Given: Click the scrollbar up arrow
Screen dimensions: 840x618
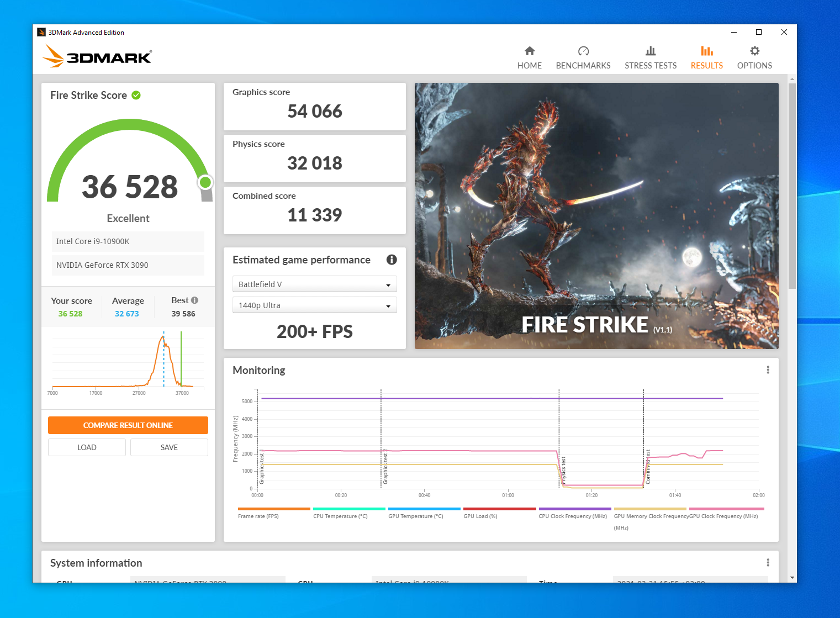Looking at the screenshot, I should click(792, 79).
